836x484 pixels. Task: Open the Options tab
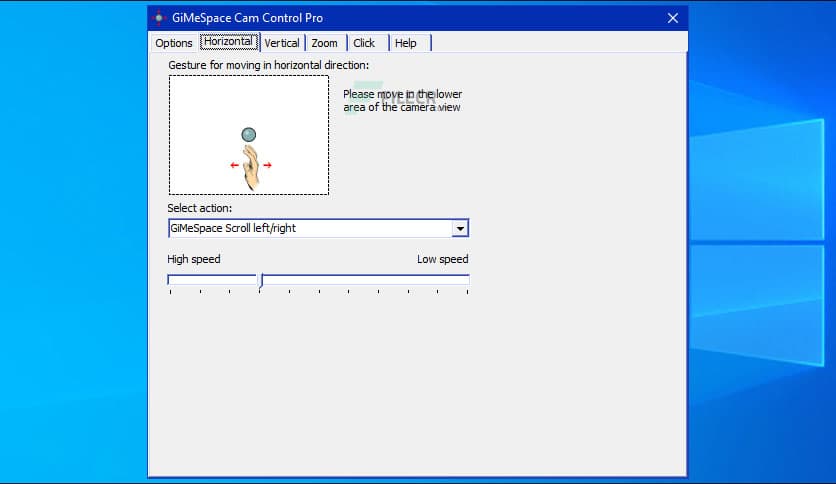173,43
